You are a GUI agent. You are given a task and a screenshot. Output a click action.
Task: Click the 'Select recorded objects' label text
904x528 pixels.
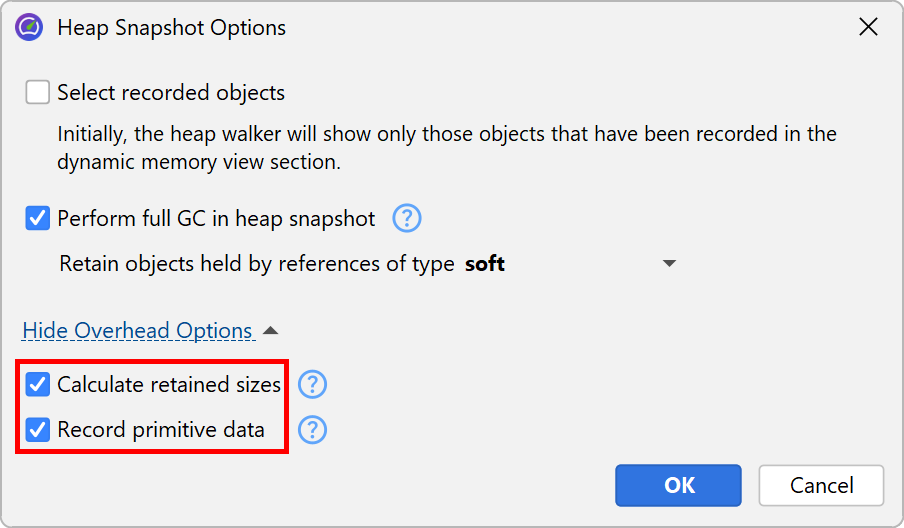click(x=171, y=93)
